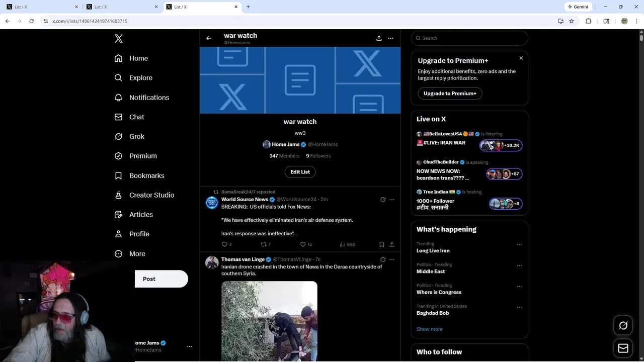Open options for Long Live Iran trend
The height and width of the screenshot is (362, 644).
[x=519, y=245]
